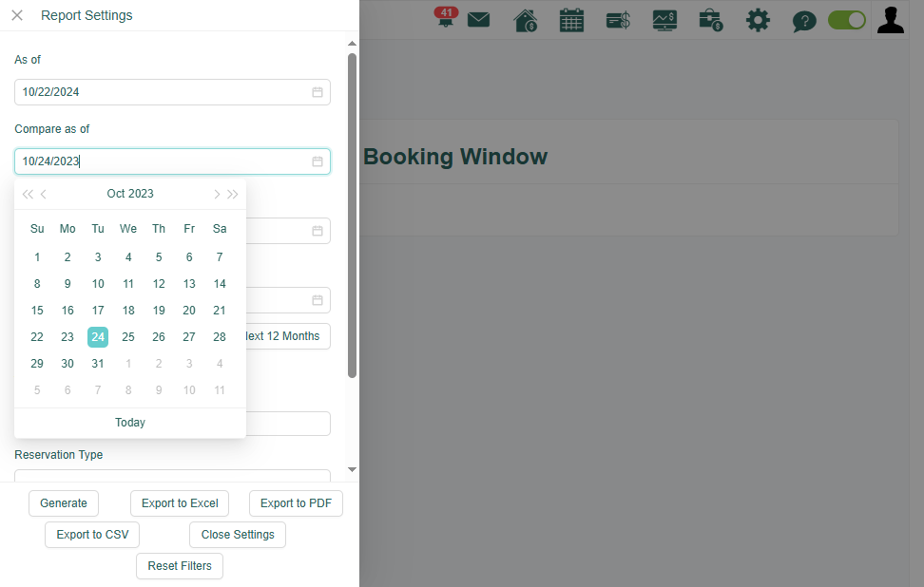Open the notifications bell with 41 badge
This screenshot has height=587, width=924.
tap(446, 17)
